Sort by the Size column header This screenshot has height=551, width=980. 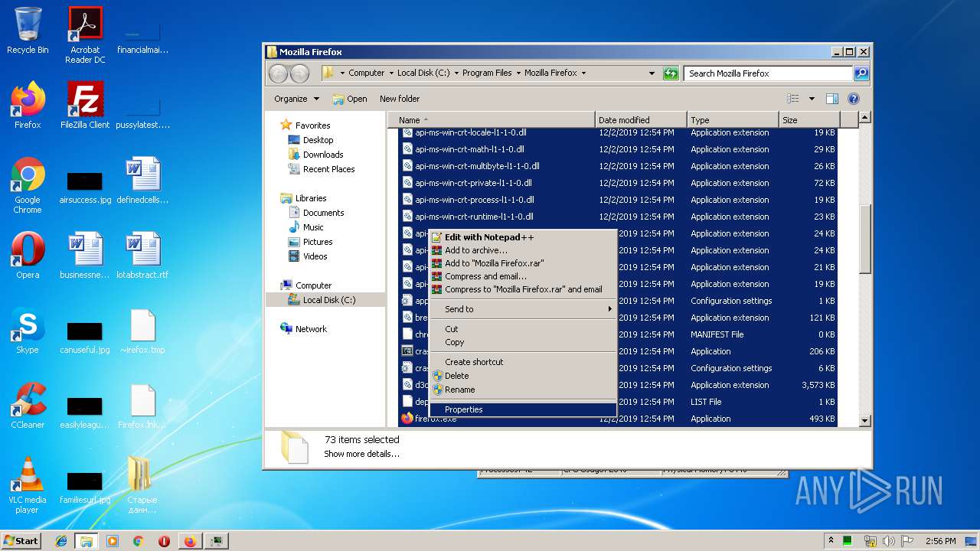pos(809,120)
